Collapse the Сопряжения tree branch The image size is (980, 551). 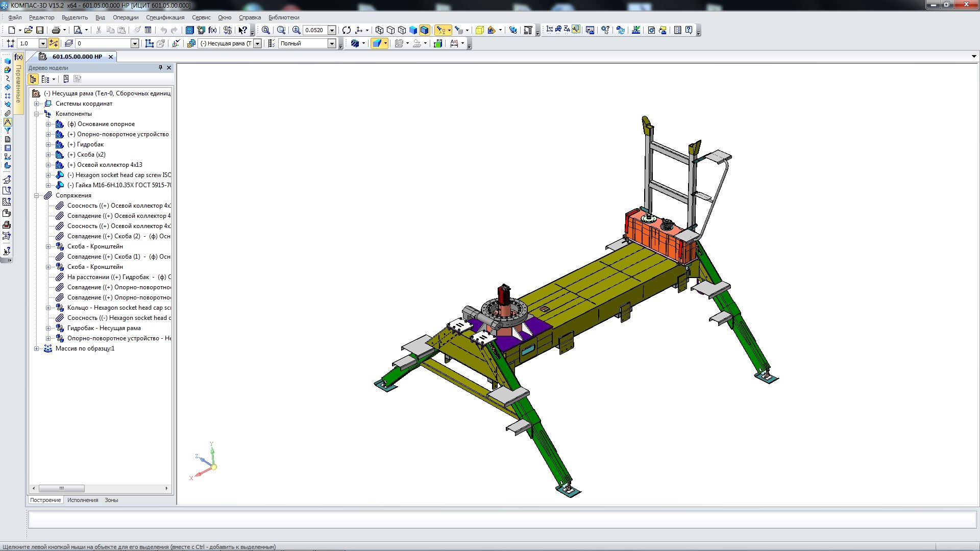tap(37, 195)
